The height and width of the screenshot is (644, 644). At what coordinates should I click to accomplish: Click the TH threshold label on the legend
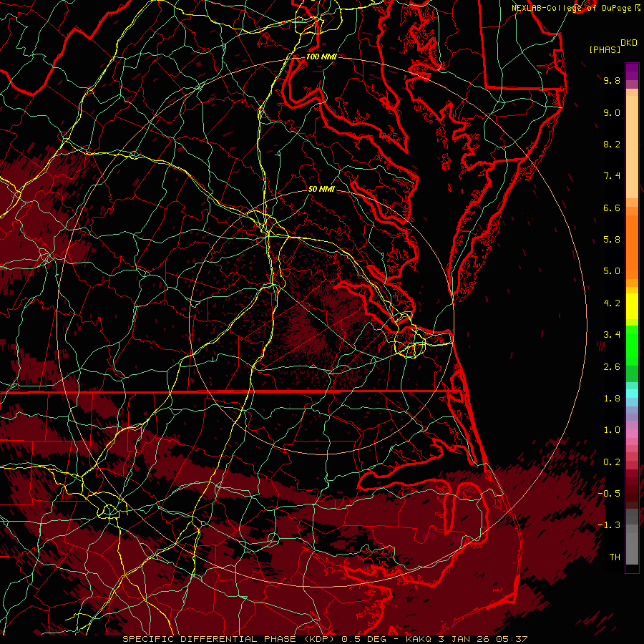click(615, 557)
